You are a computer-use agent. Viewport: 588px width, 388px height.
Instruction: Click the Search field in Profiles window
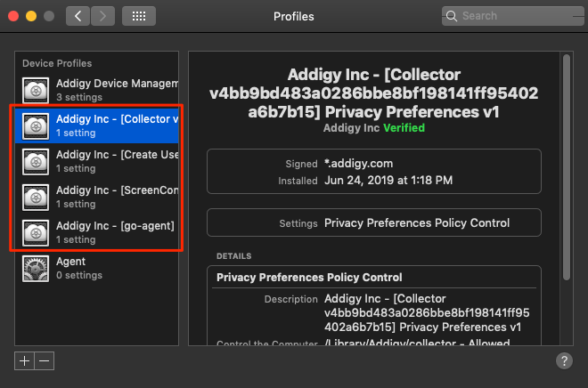point(512,16)
